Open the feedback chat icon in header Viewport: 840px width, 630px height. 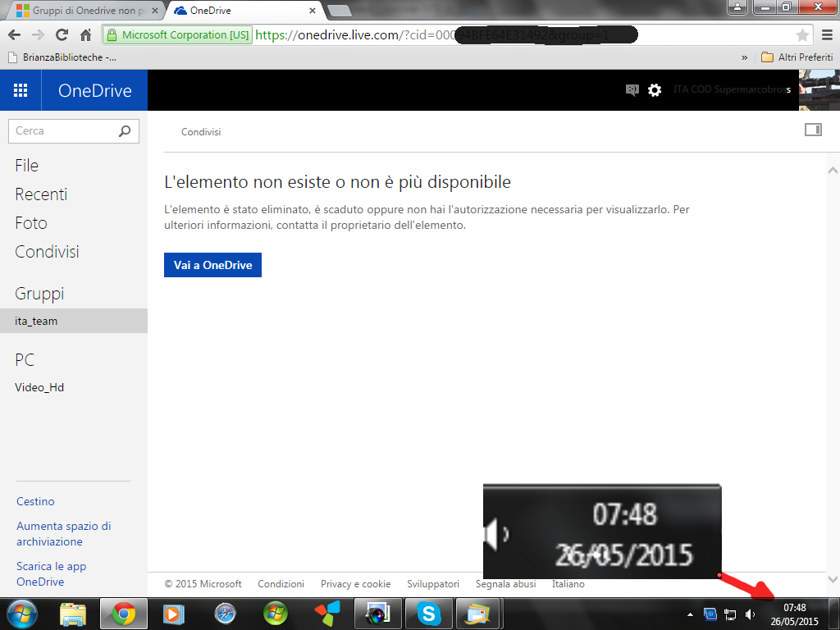[632, 90]
